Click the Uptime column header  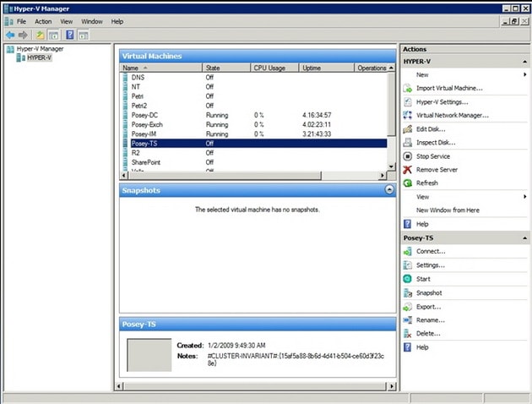pos(327,68)
